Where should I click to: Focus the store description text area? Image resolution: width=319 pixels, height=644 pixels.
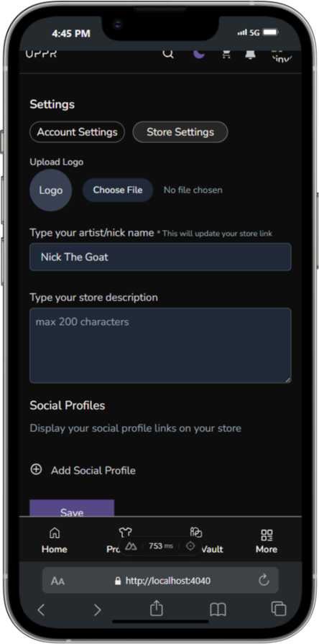[160, 346]
